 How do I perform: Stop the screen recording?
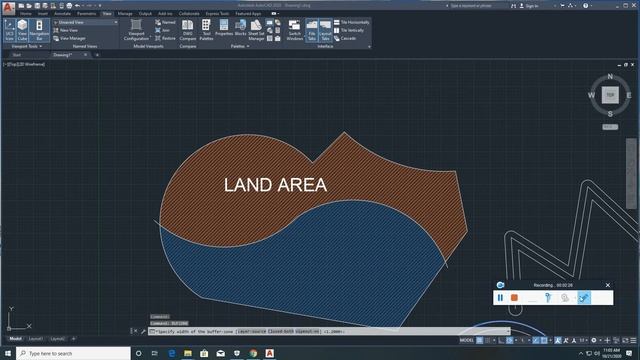point(514,298)
